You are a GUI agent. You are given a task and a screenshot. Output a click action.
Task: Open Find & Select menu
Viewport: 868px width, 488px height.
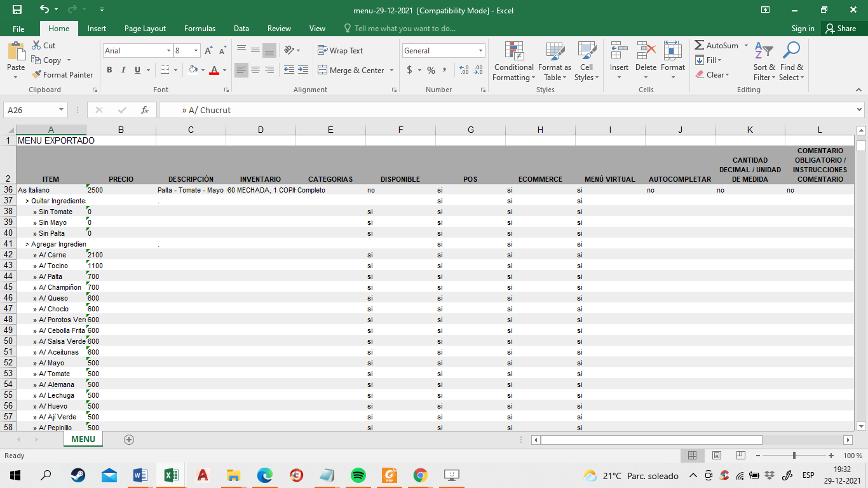[x=791, y=62]
